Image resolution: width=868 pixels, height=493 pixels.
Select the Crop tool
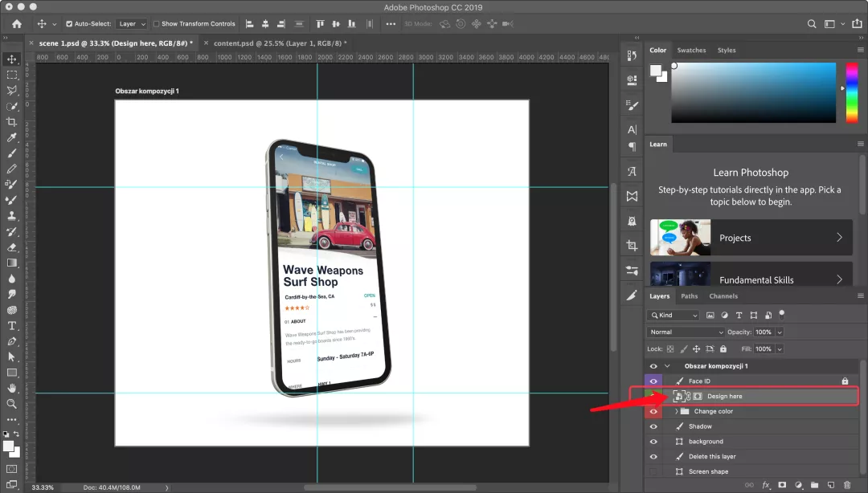tap(12, 122)
